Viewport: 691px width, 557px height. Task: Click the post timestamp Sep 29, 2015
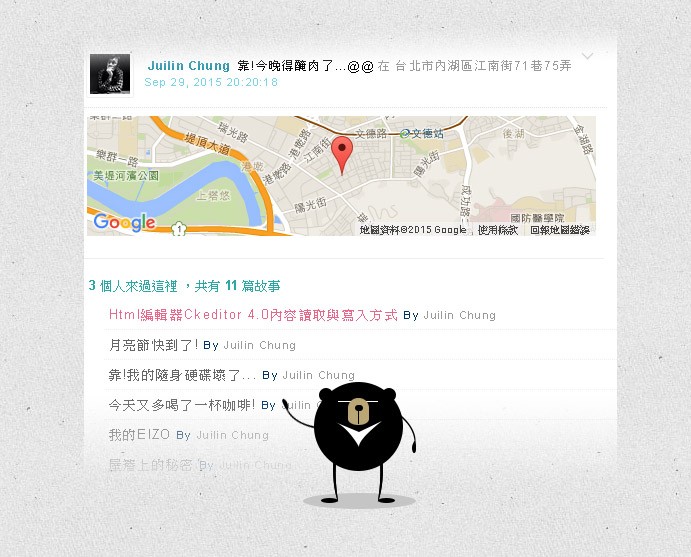pyautogui.click(x=211, y=82)
